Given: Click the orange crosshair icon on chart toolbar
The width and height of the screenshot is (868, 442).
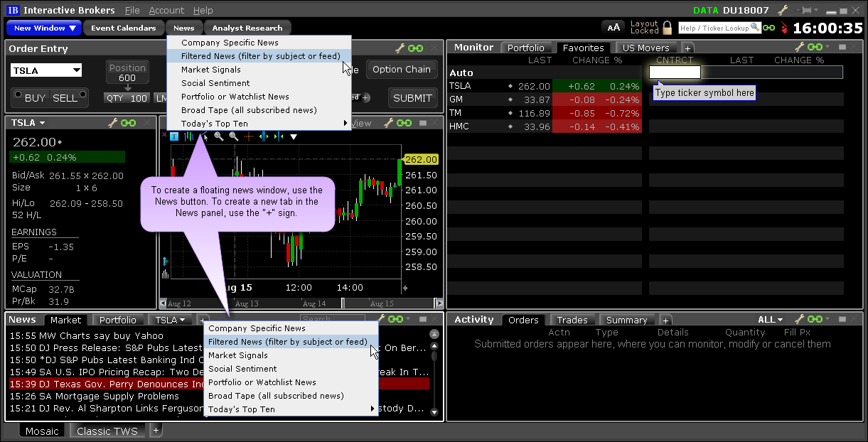Looking at the screenshot, I should pos(249,136).
